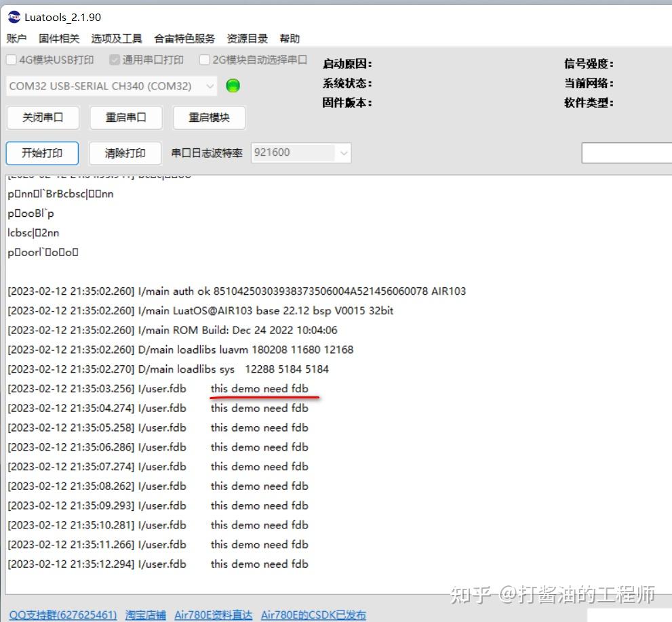Enable the 2G模块自动选择串口 checkbox
The image size is (672, 622).
pyautogui.click(x=204, y=60)
